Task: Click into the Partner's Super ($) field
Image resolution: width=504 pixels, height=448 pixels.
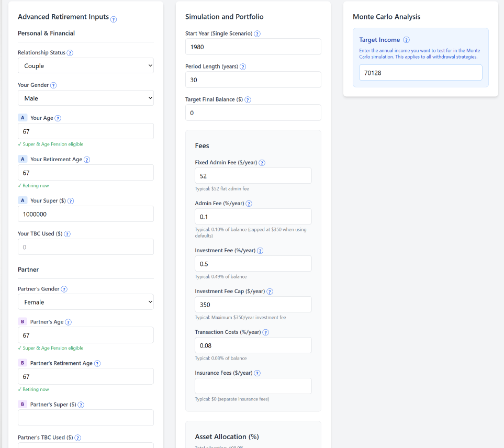Action: tap(86, 418)
